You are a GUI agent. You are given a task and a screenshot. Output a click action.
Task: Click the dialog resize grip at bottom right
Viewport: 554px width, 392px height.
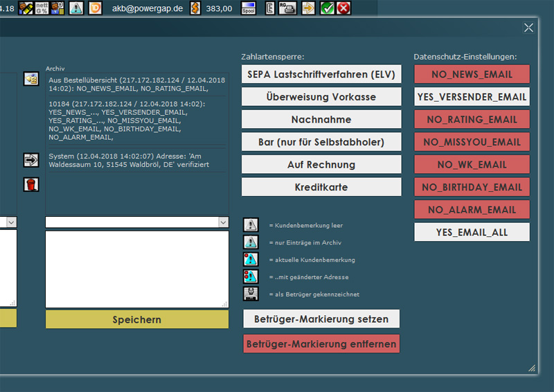(532, 368)
